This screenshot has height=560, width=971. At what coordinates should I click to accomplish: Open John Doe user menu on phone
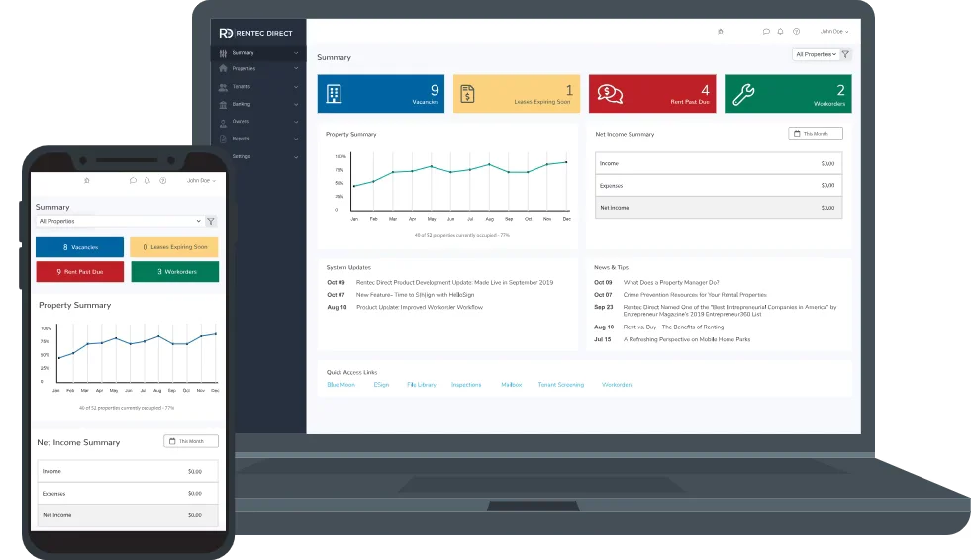point(201,181)
